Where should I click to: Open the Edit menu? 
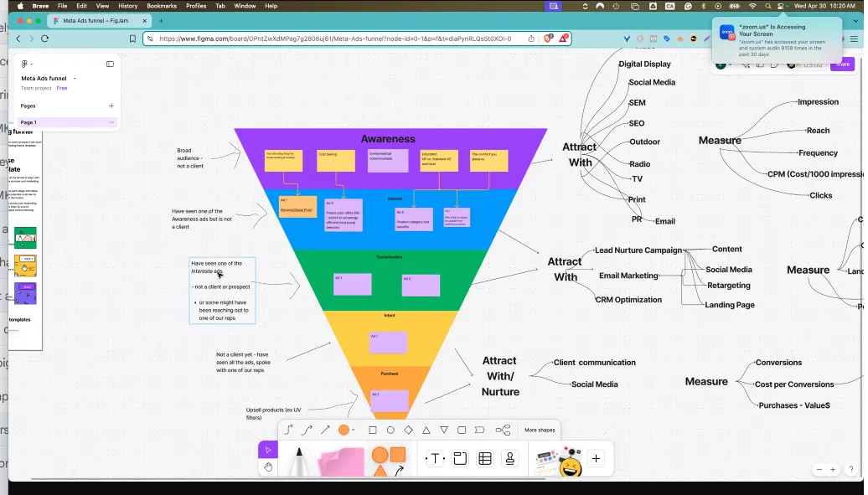click(82, 6)
